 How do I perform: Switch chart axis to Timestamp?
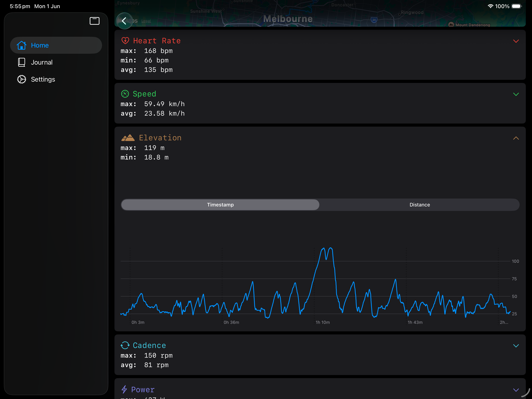220,205
